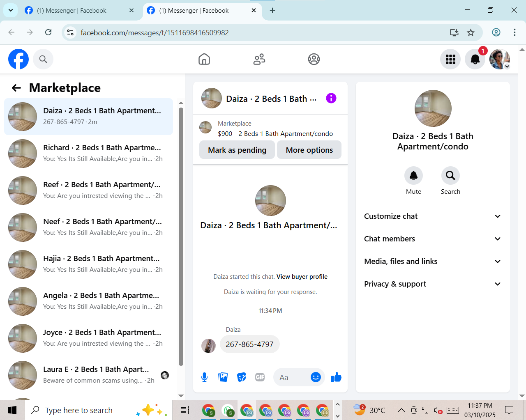Open Hajia conversation
This screenshot has height=420, width=526.
tap(88, 264)
